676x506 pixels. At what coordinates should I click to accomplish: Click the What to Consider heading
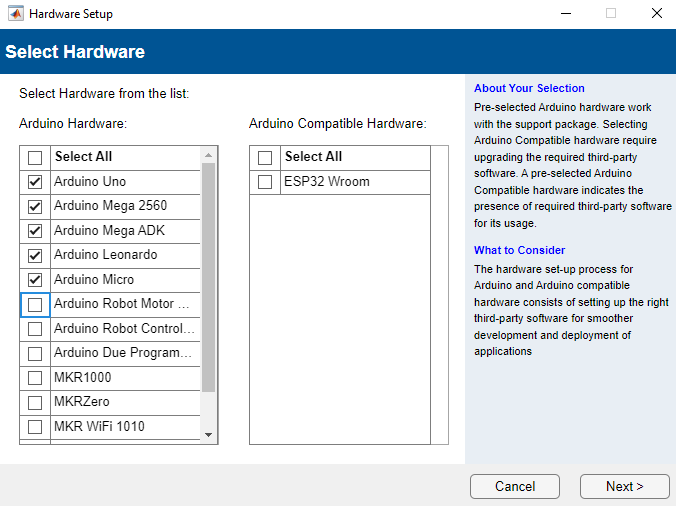[519, 250]
